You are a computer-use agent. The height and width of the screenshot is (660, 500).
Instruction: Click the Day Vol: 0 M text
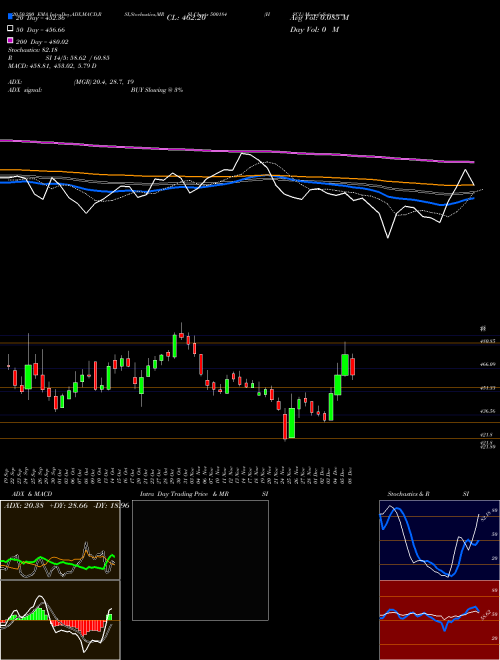point(314,30)
